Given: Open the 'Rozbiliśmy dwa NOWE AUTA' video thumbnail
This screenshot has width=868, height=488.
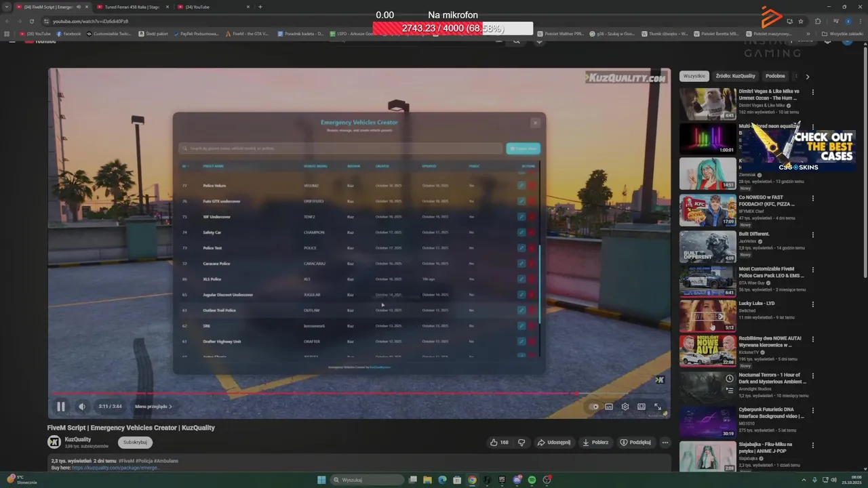Looking at the screenshot, I should pos(707,351).
